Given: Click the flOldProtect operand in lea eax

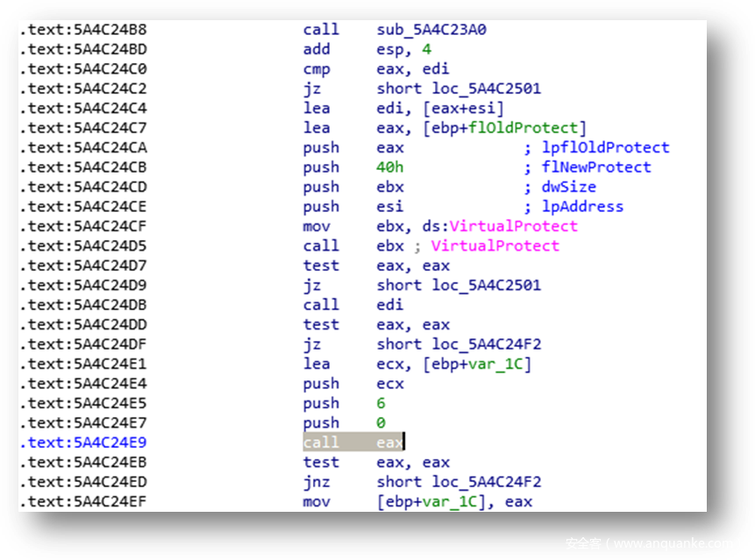Looking at the screenshot, I should [x=524, y=128].
